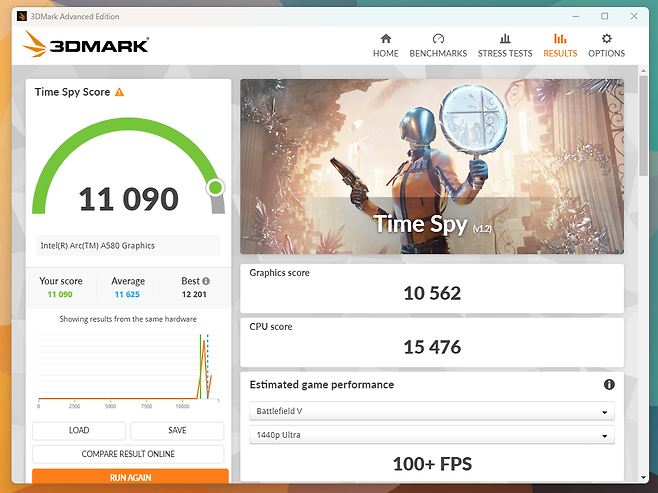This screenshot has width=658, height=493.
Task: Click the score distribution chart
Action: pyautogui.click(x=128, y=367)
